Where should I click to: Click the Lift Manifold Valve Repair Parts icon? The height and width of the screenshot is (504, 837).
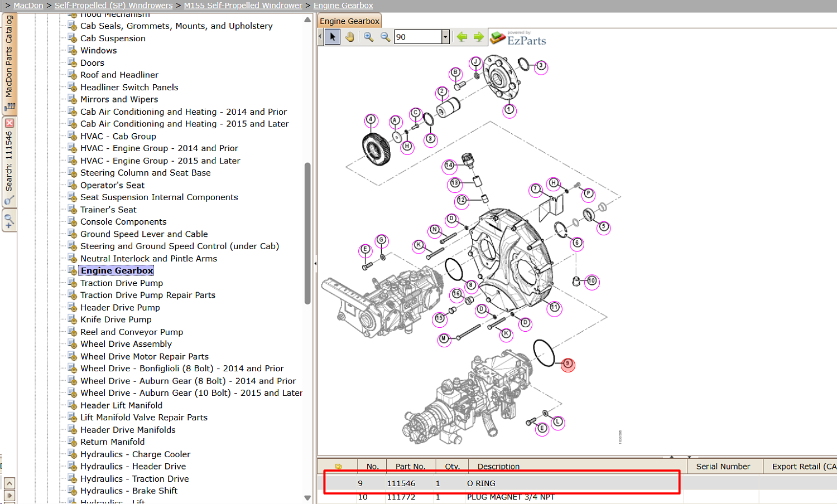click(x=72, y=418)
